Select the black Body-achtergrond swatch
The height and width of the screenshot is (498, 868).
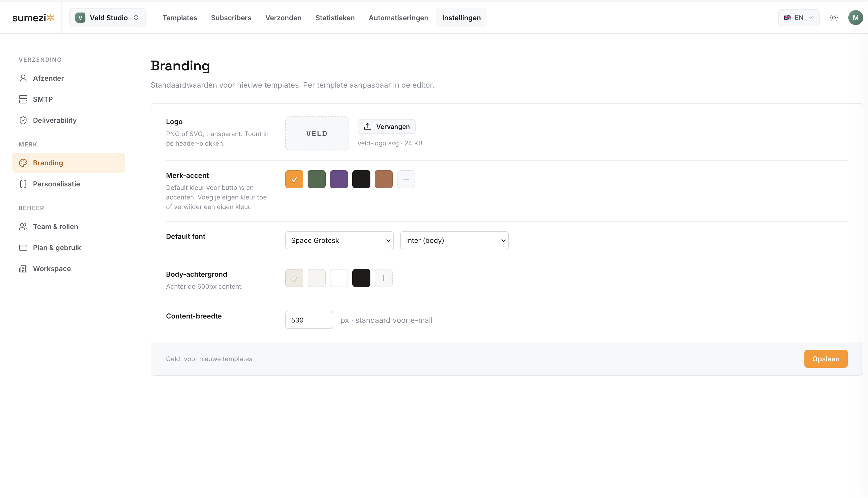pos(361,278)
